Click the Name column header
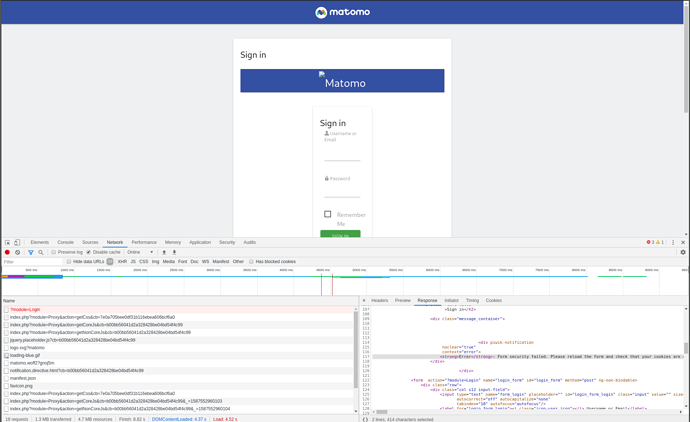 pos(180,301)
